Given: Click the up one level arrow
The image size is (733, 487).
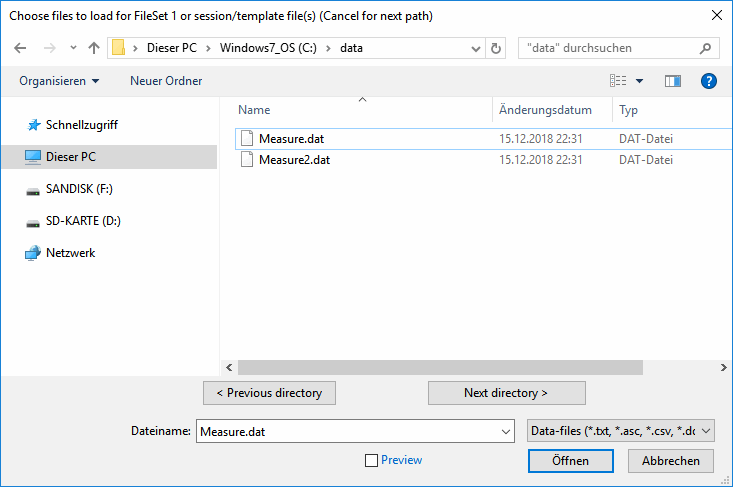Looking at the screenshot, I should [x=94, y=48].
